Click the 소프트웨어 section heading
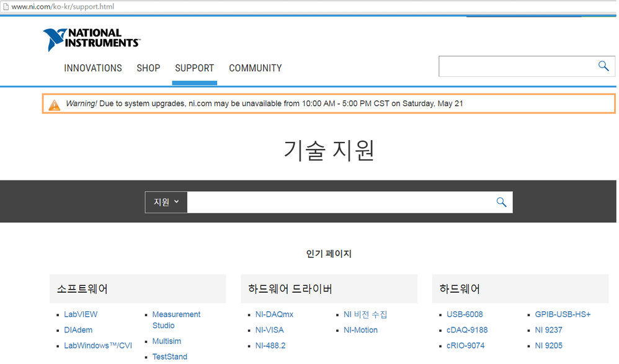 82,289
